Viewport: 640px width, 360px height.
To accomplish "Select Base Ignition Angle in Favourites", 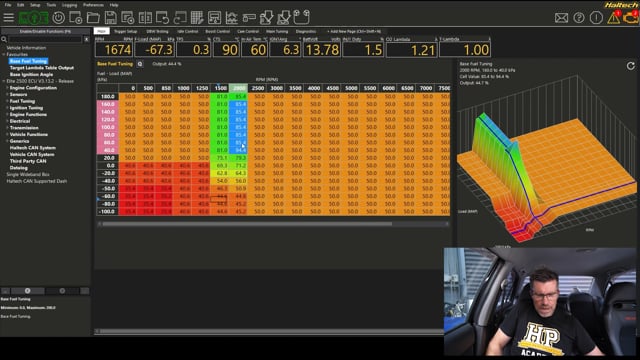I will tap(31, 75).
